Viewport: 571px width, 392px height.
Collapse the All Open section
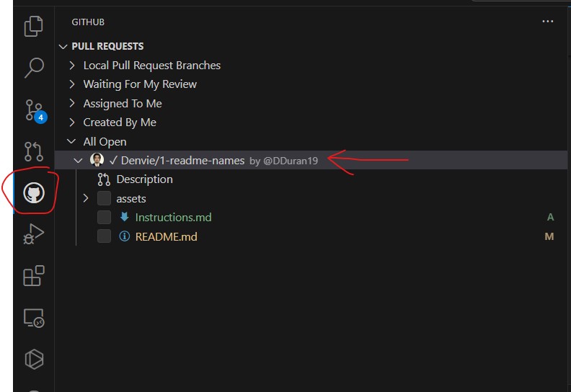click(x=71, y=142)
